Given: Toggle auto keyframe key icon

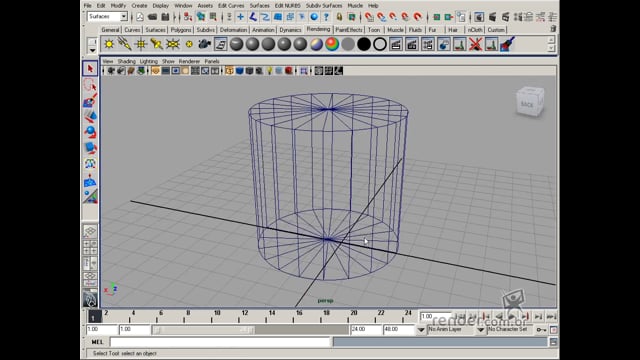Looking at the screenshot, I should tap(541, 330).
